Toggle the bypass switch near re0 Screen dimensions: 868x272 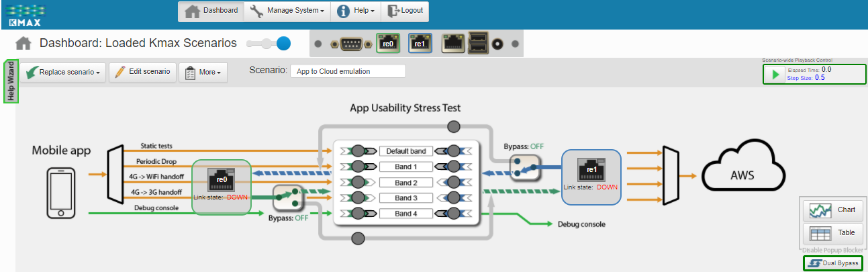click(289, 199)
